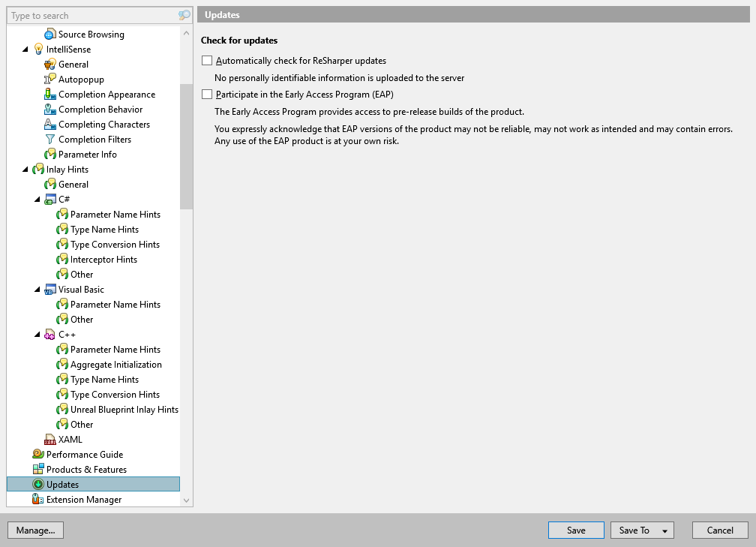Select Type Name Hints under C#
The image size is (756, 547).
[105, 230]
